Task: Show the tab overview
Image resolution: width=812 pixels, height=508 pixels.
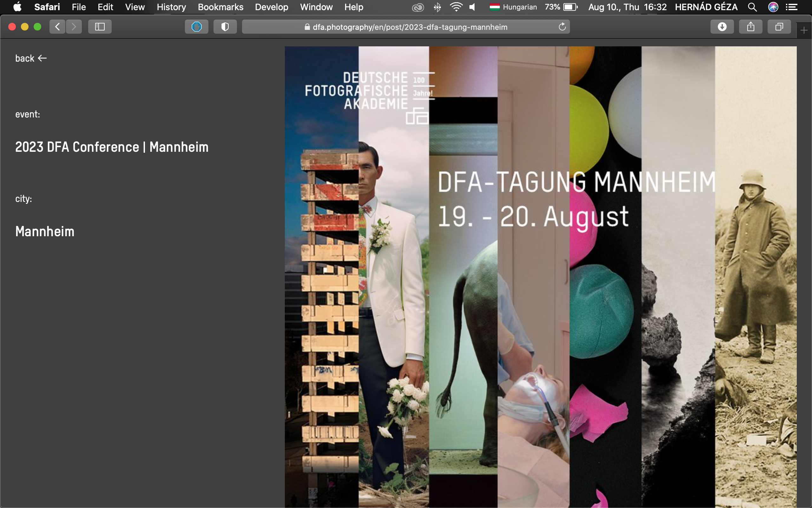Action: 779,27
